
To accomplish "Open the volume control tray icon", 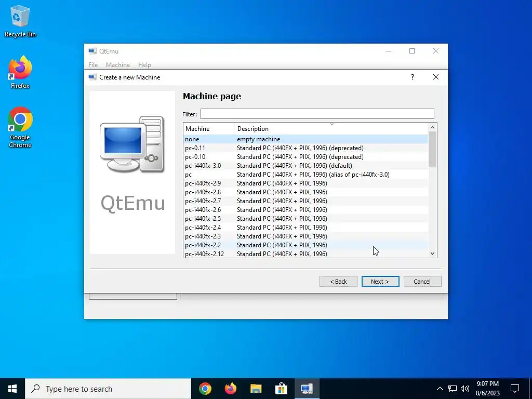I will [x=465, y=389].
